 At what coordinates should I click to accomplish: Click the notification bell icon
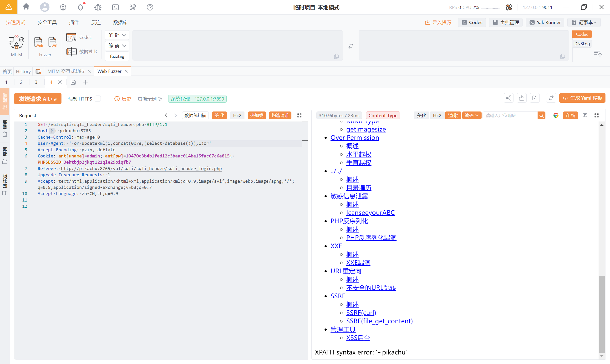pyautogui.click(x=80, y=7)
